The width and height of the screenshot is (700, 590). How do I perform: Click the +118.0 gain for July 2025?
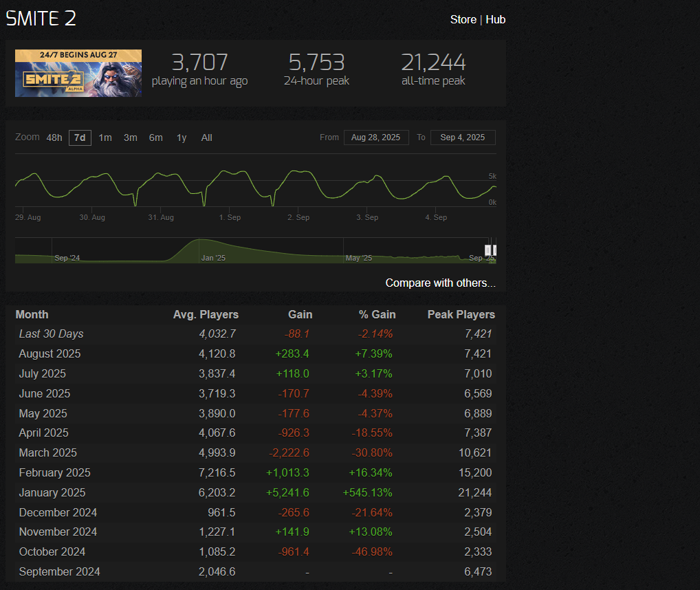point(292,373)
